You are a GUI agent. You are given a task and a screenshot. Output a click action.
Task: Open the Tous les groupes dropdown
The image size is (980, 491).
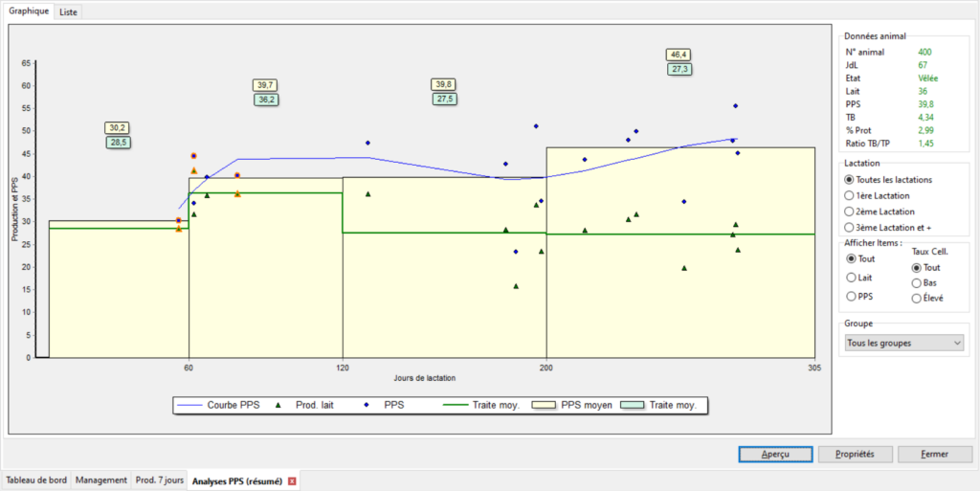coord(903,343)
